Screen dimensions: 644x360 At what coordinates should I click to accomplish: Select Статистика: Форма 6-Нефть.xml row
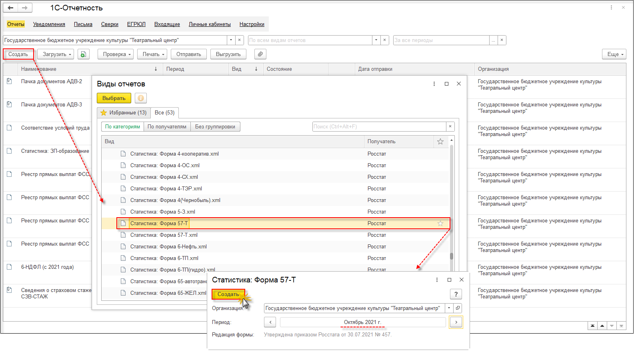(275, 246)
